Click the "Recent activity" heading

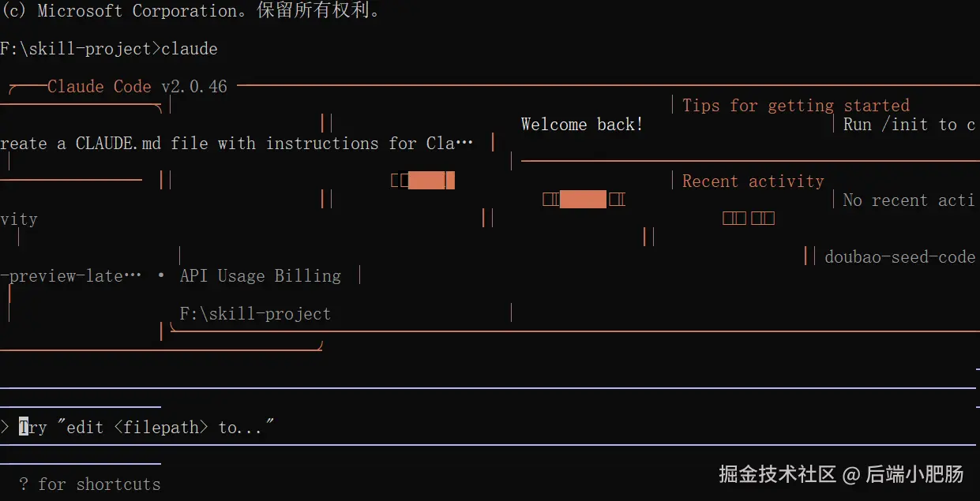coord(753,181)
